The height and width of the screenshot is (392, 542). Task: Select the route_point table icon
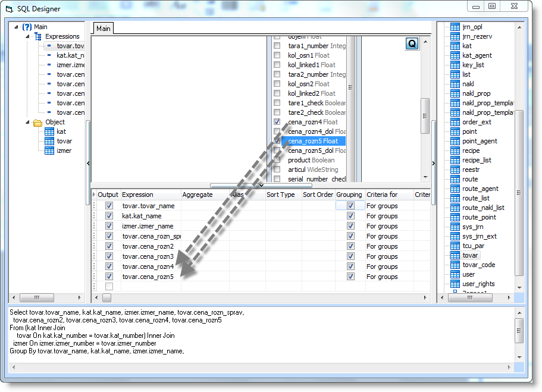pyautogui.click(x=455, y=218)
